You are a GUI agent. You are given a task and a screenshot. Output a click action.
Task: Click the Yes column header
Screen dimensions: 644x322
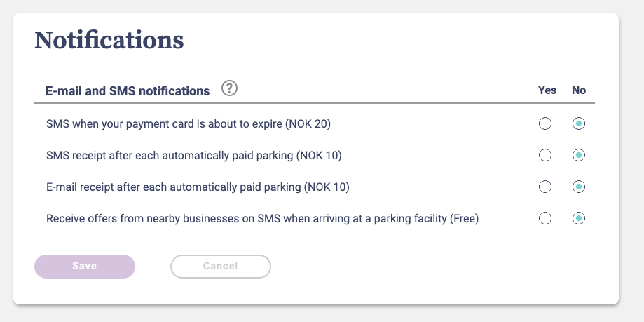(x=547, y=90)
